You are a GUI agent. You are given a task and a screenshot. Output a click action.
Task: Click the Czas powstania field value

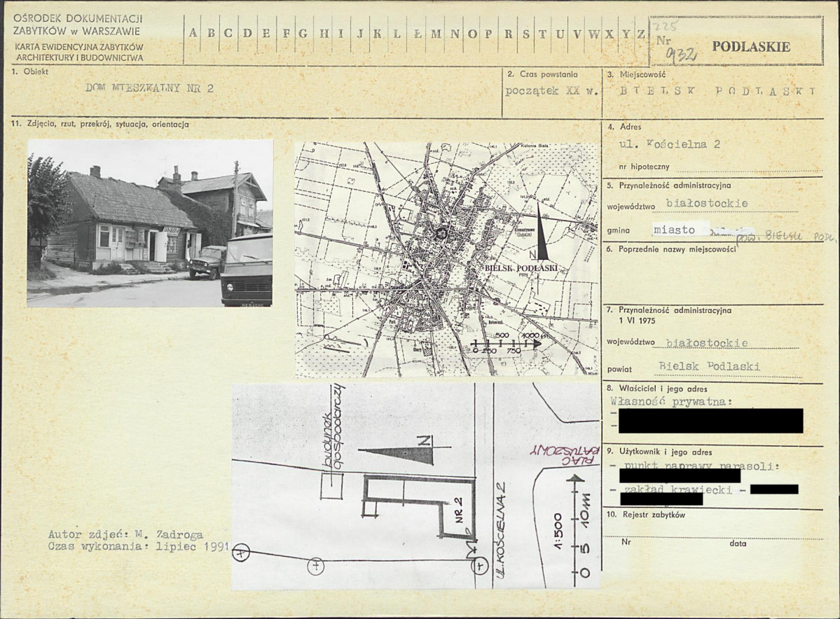point(552,90)
